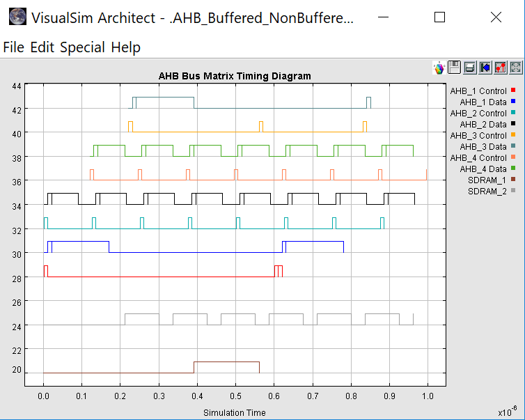Click the reset axes blue arrow icon

pos(485,68)
